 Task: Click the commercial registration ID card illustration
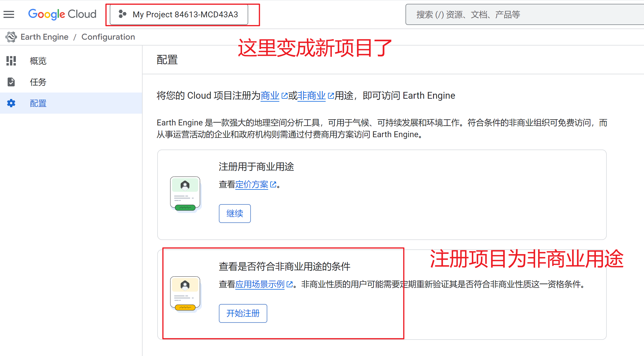click(185, 194)
